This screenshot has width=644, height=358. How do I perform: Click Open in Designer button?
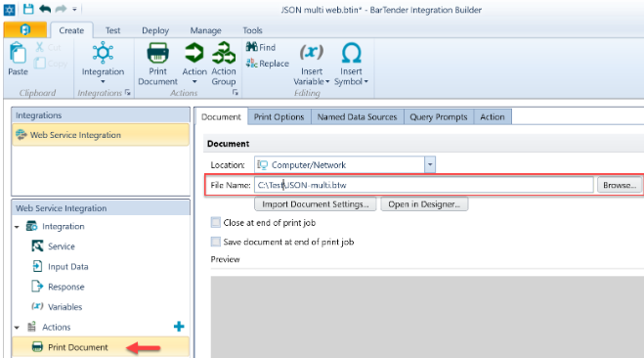coord(424,204)
